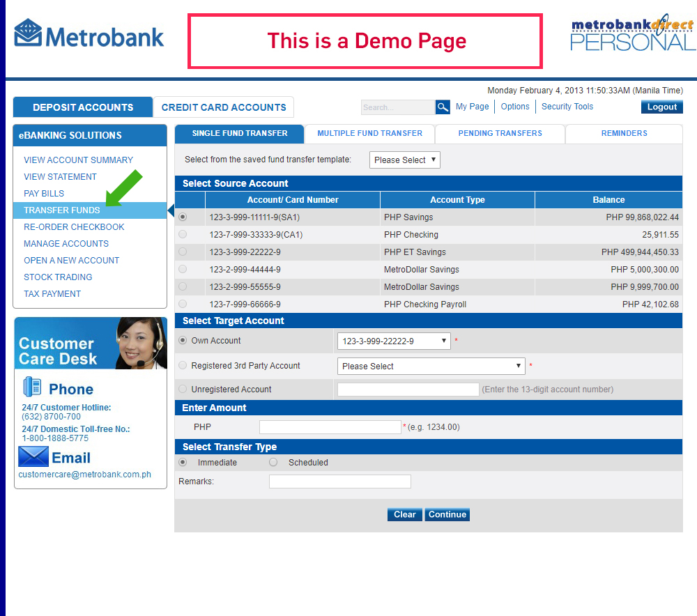Viewport: 697px width, 616px height.
Task: Focus the Search input field
Action: coord(398,107)
